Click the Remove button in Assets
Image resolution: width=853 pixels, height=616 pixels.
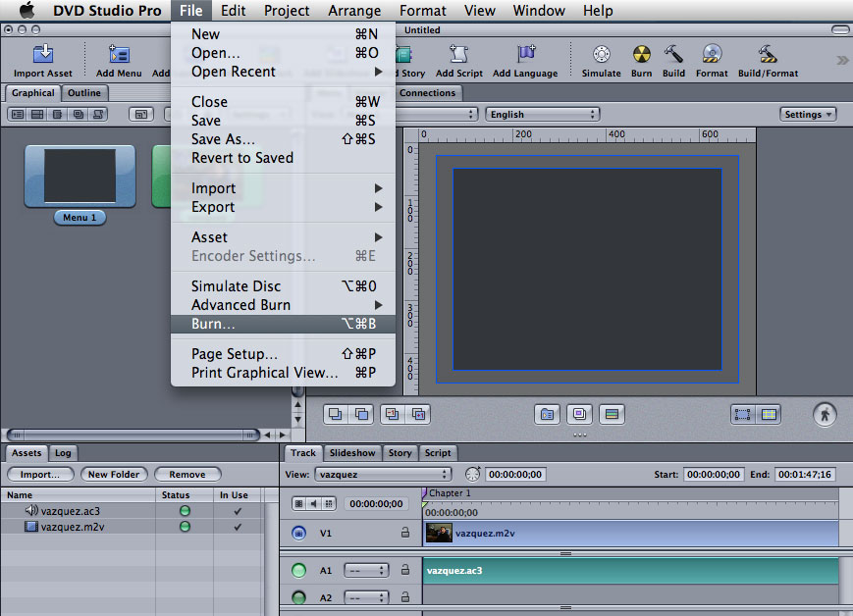pyautogui.click(x=187, y=474)
